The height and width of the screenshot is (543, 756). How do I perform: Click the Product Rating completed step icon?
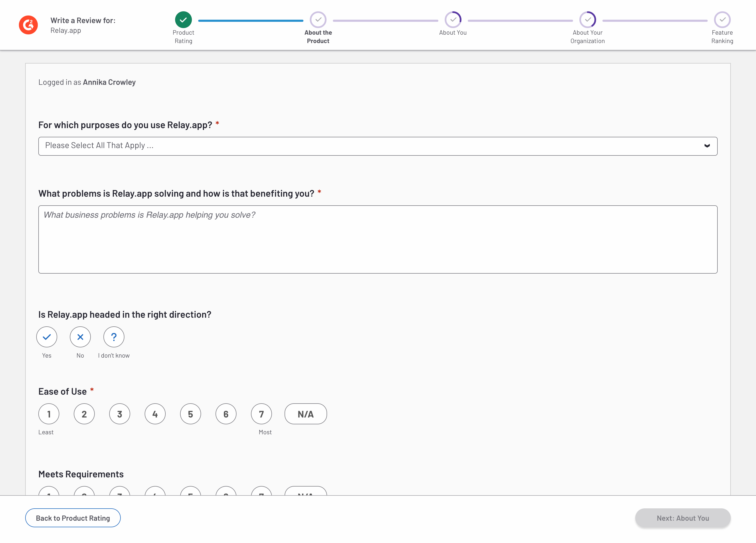pos(183,20)
